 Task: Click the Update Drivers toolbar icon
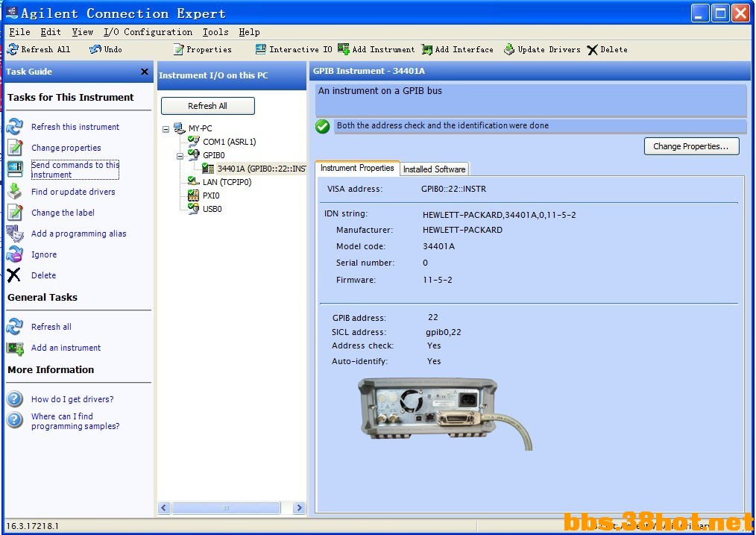tap(509, 49)
